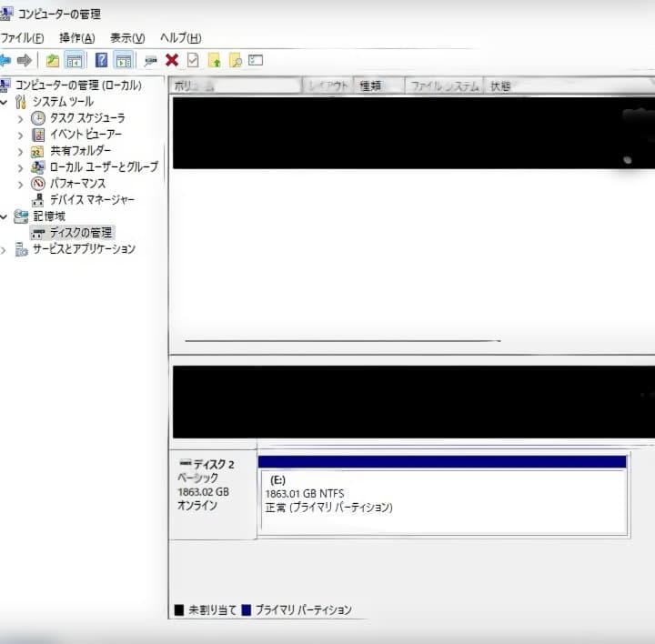
Task: Click the show/hide console tree toolbar icon
Action: pyautogui.click(x=75, y=60)
